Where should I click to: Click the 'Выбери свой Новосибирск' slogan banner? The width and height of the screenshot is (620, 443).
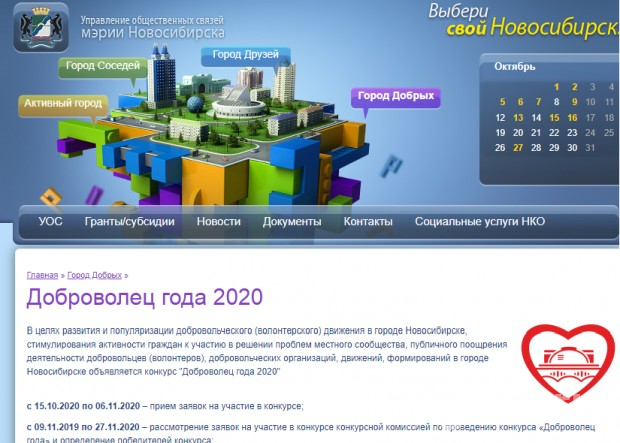(522, 19)
